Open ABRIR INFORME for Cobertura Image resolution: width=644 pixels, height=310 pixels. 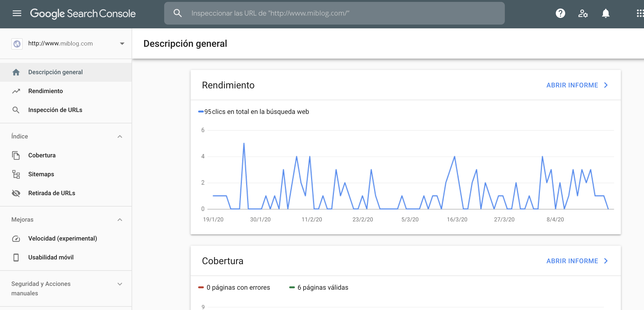coord(572,261)
